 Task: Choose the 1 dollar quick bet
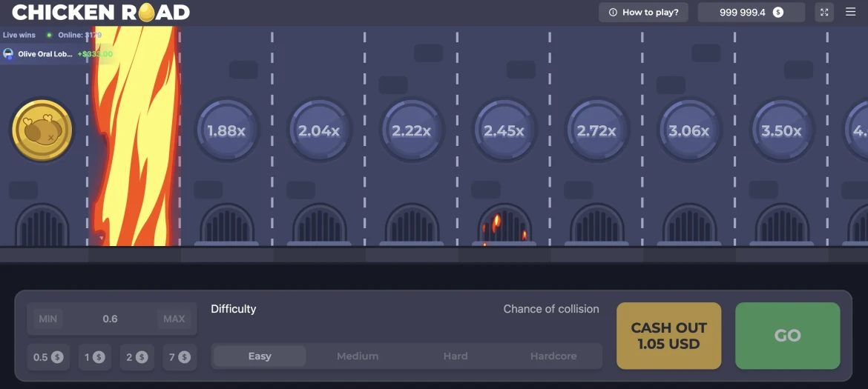[95, 357]
